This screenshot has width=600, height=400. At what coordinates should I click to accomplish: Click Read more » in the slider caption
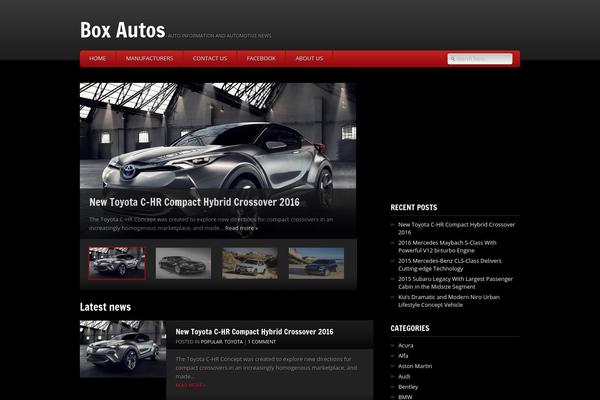pos(241,228)
